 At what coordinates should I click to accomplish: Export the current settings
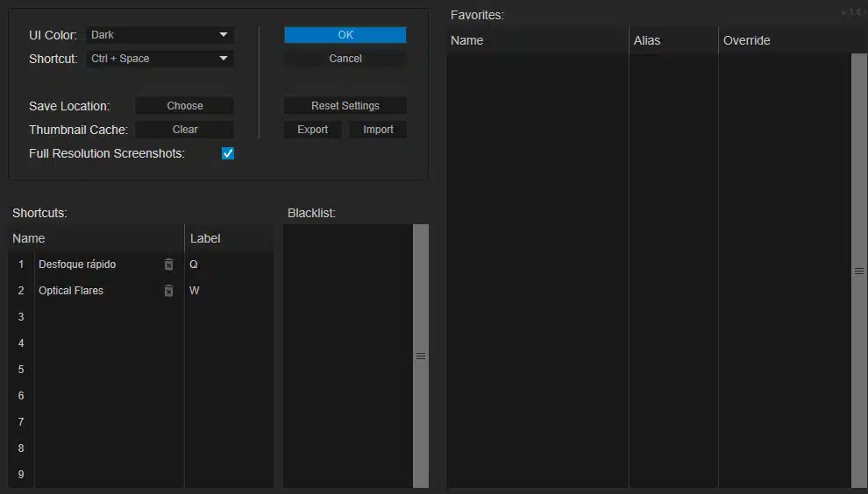pyautogui.click(x=312, y=130)
